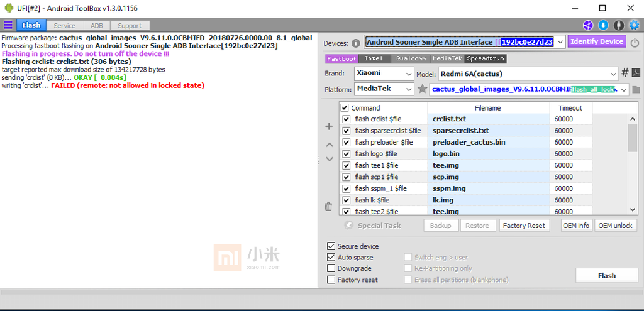The height and width of the screenshot is (311, 644).
Task: Delete the command with the trash icon
Action: (328, 206)
